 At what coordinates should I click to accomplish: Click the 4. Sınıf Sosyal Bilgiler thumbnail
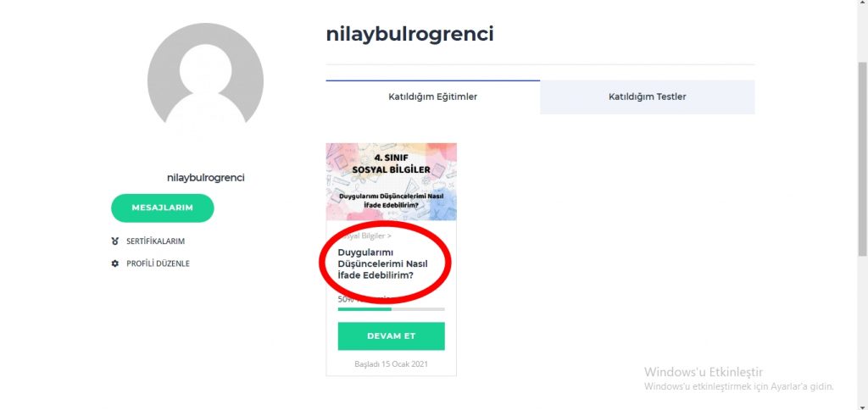point(392,181)
